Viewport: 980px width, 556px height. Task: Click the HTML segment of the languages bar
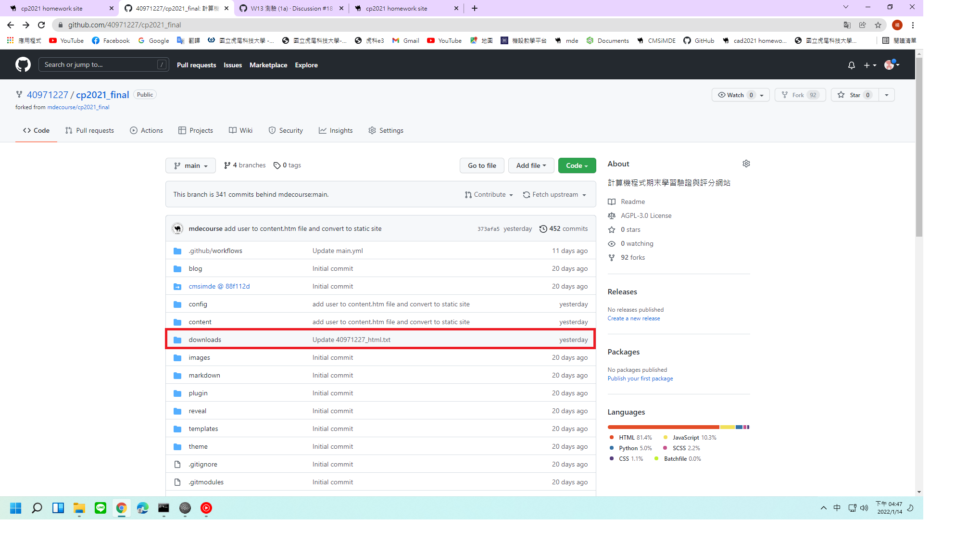click(x=663, y=427)
